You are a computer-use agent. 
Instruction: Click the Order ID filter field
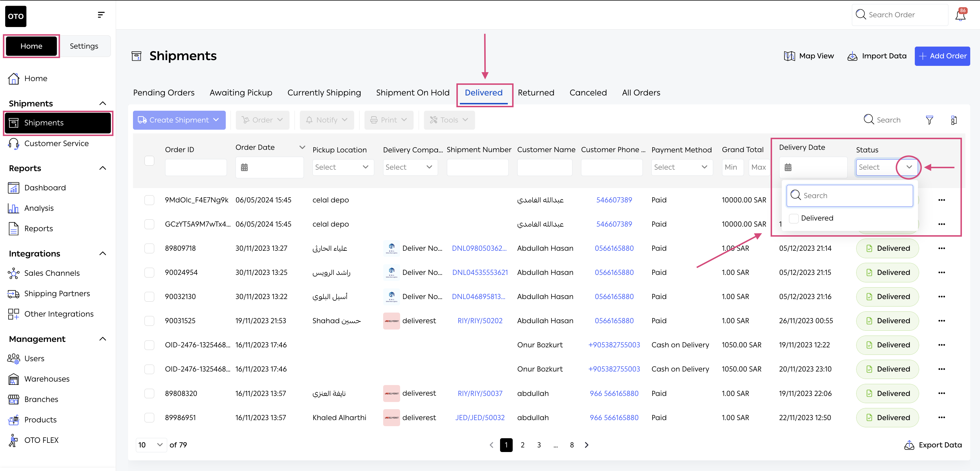coord(196,168)
